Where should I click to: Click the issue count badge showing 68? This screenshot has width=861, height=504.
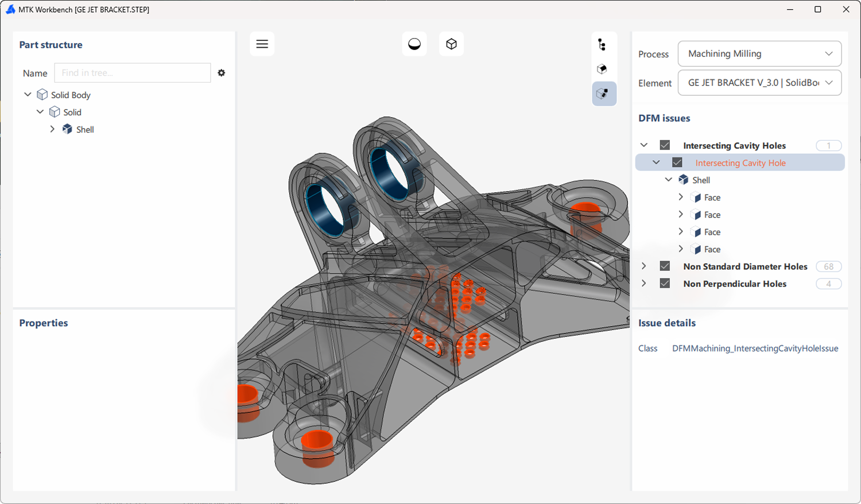click(x=828, y=266)
